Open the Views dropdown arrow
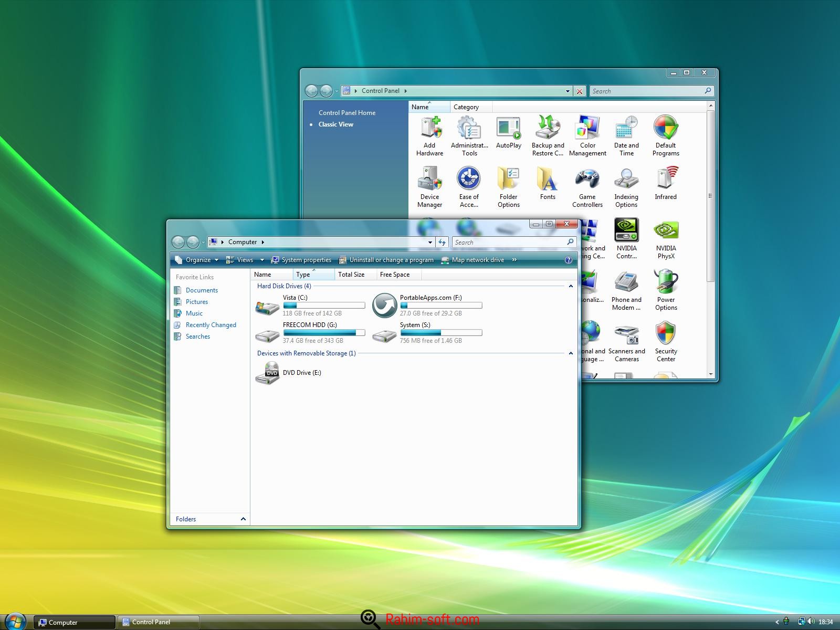This screenshot has width=840, height=630. [262, 260]
